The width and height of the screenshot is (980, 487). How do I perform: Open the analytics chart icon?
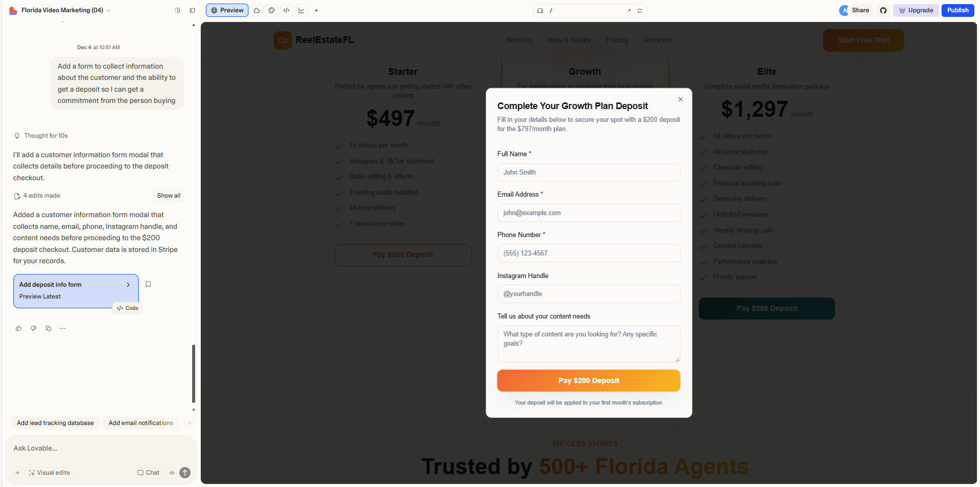point(301,10)
